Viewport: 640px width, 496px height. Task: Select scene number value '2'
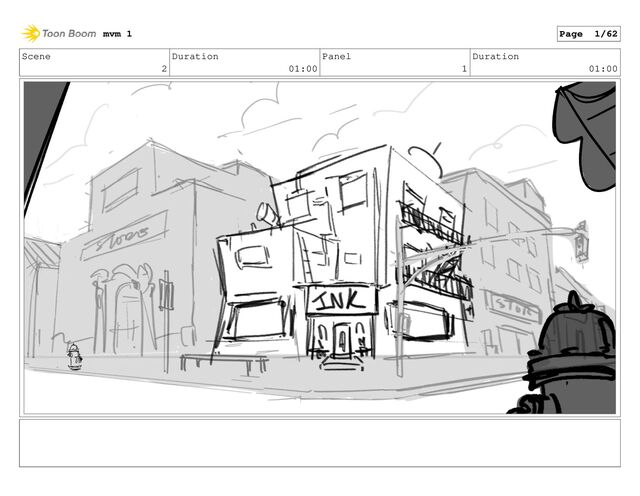point(164,69)
